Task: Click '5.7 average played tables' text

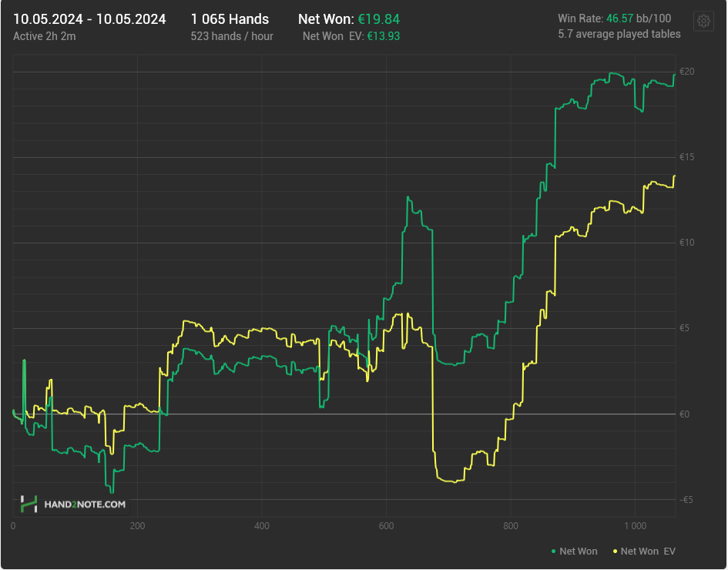Action: coord(619,34)
